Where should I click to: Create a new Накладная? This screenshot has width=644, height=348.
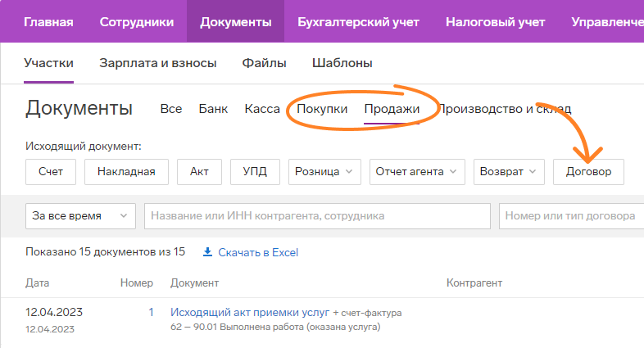point(126,171)
